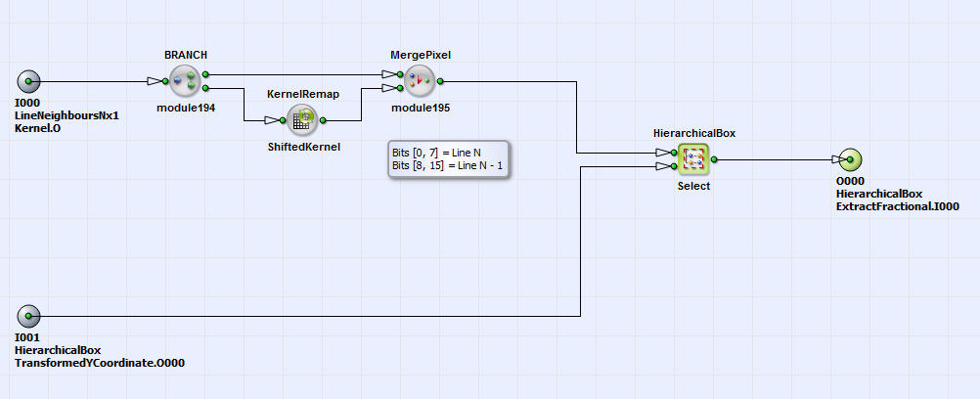This screenshot has width=980, height=399.
Task: Click the BRANCH module input port
Action: coord(165,81)
